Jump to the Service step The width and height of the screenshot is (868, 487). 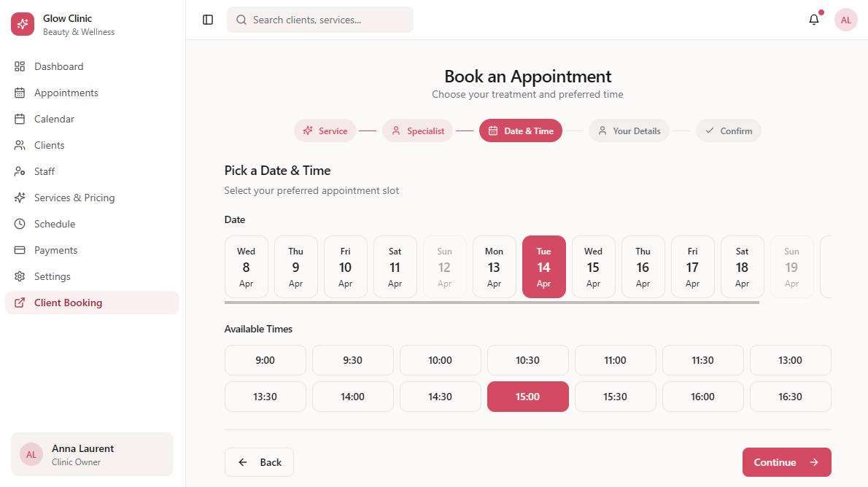[x=325, y=131]
